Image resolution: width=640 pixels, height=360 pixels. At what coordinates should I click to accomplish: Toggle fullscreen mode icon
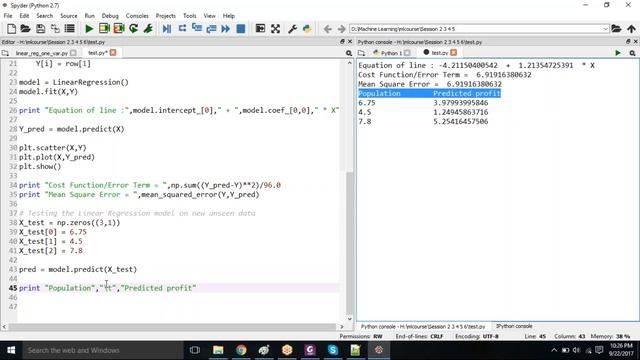tap(276, 29)
